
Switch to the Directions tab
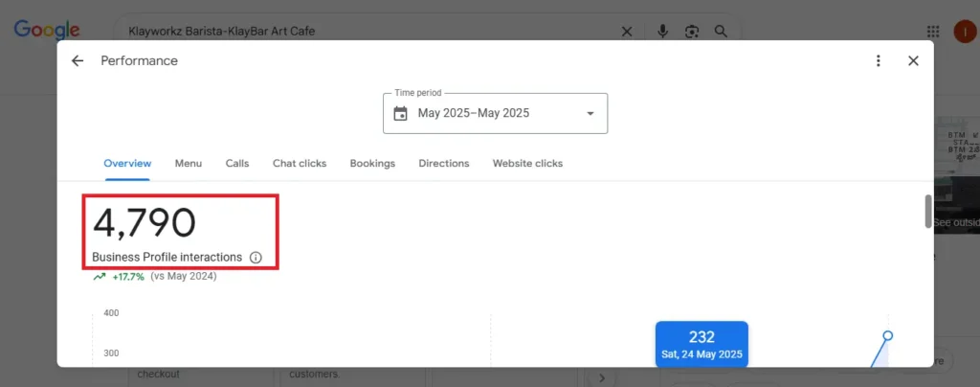pos(444,163)
